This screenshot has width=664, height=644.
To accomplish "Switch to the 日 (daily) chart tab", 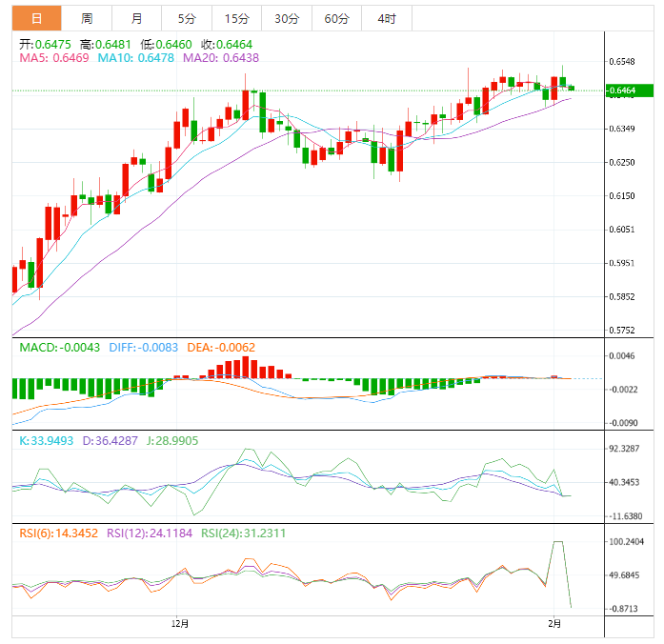I will [36, 18].
